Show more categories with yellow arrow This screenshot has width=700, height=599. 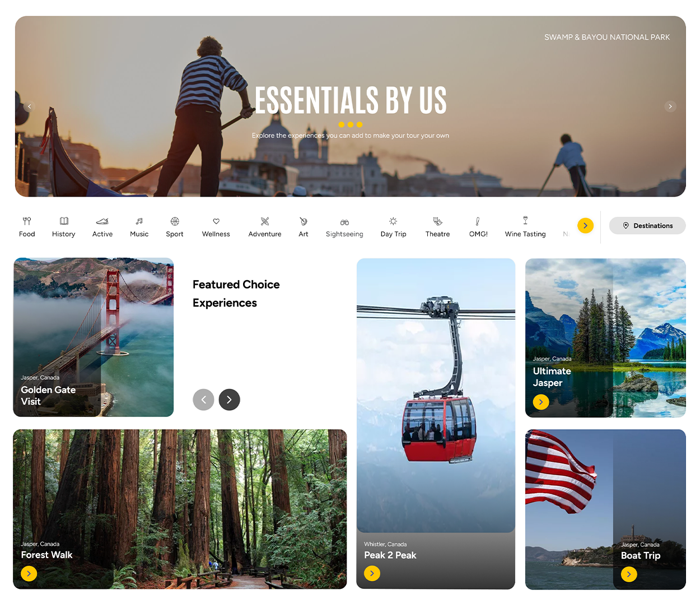point(585,225)
